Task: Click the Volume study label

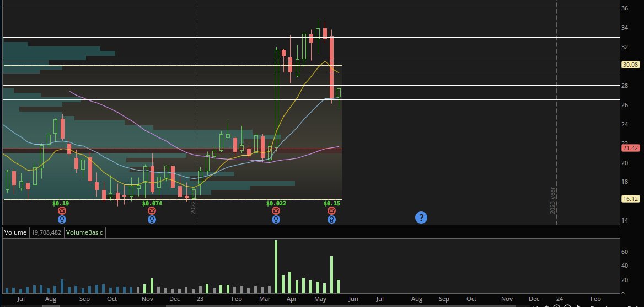Action: coord(15,232)
